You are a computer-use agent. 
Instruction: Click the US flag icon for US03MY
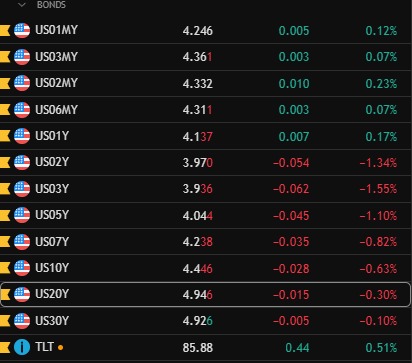pyautogui.click(x=22, y=57)
